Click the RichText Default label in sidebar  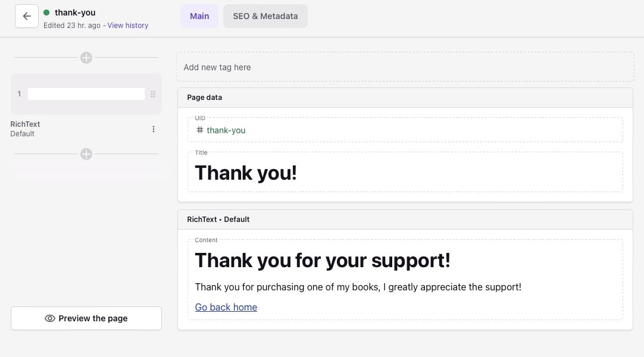tap(25, 129)
